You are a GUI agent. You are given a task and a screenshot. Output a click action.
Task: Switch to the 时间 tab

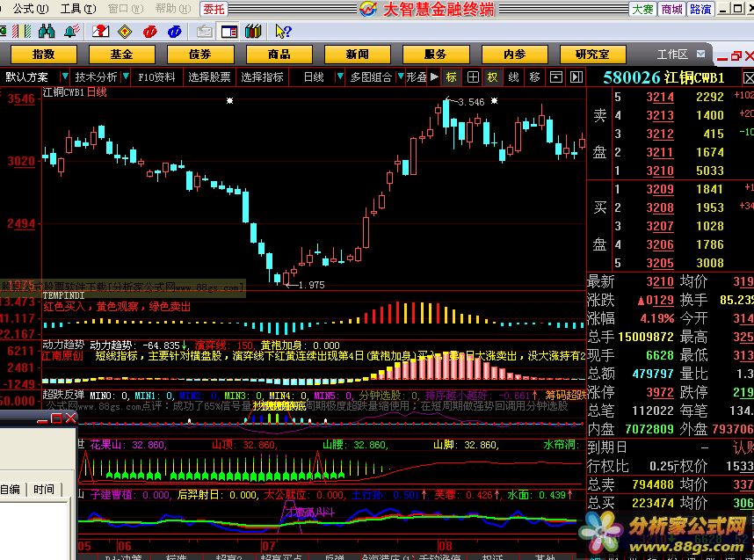[44, 490]
